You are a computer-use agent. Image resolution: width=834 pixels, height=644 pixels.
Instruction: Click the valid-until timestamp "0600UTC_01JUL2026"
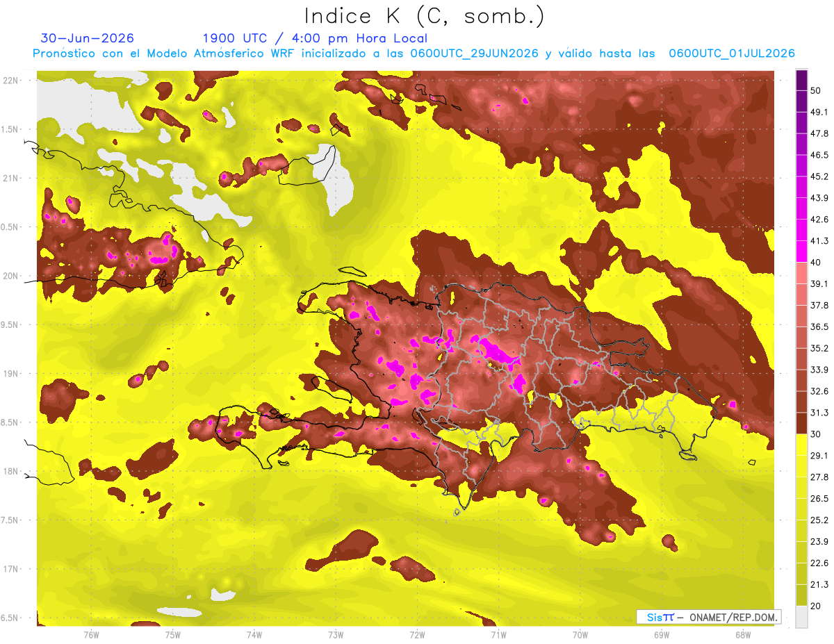point(732,53)
